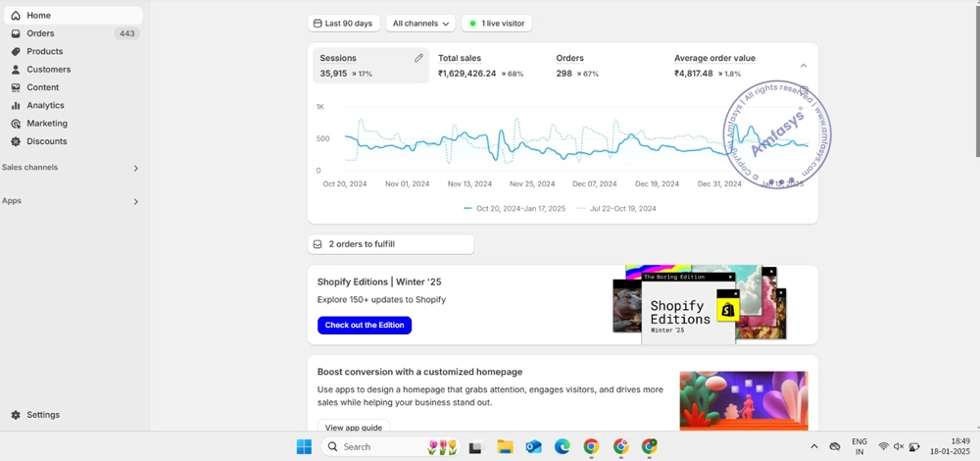Open the Last 90 days date picker
The image size is (980, 461).
[x=344, y=24]
